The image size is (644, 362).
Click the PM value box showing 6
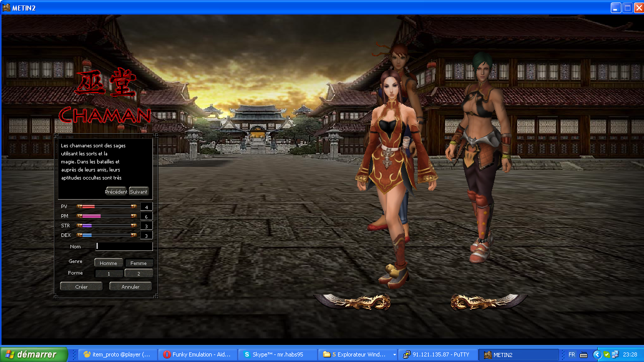(146, 217)
